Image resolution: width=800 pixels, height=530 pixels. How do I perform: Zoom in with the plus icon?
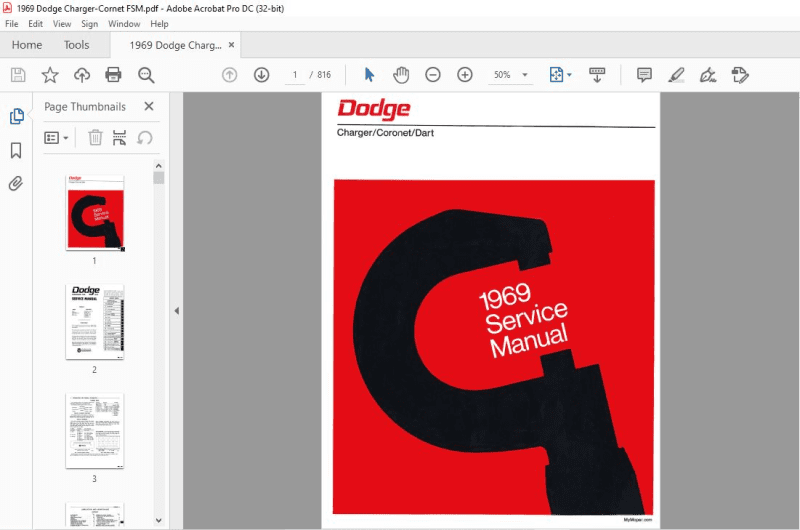coord(465,75)
